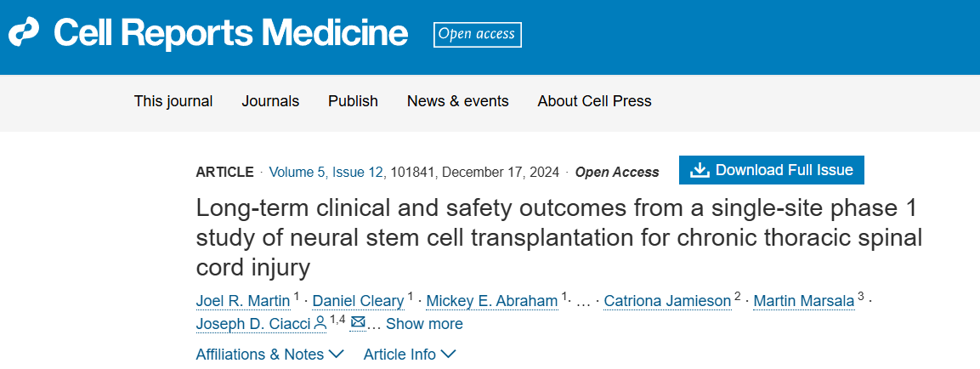Open the Publish menu
Image resolution: width=980 pixels, height=369 pixels.
pos(353,101)
